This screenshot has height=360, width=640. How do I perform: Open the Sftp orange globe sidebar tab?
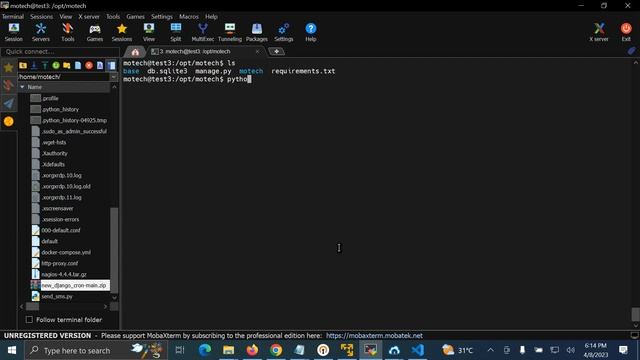click(9, 121)
